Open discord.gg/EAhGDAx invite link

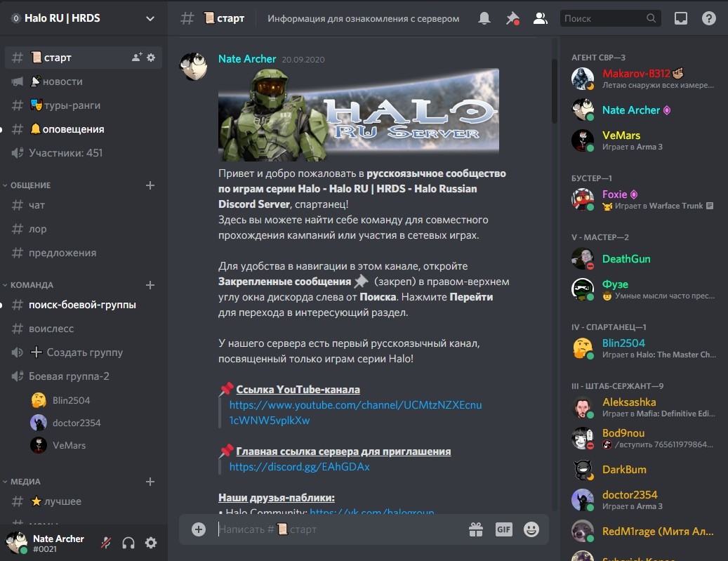(x=300, y=467)
